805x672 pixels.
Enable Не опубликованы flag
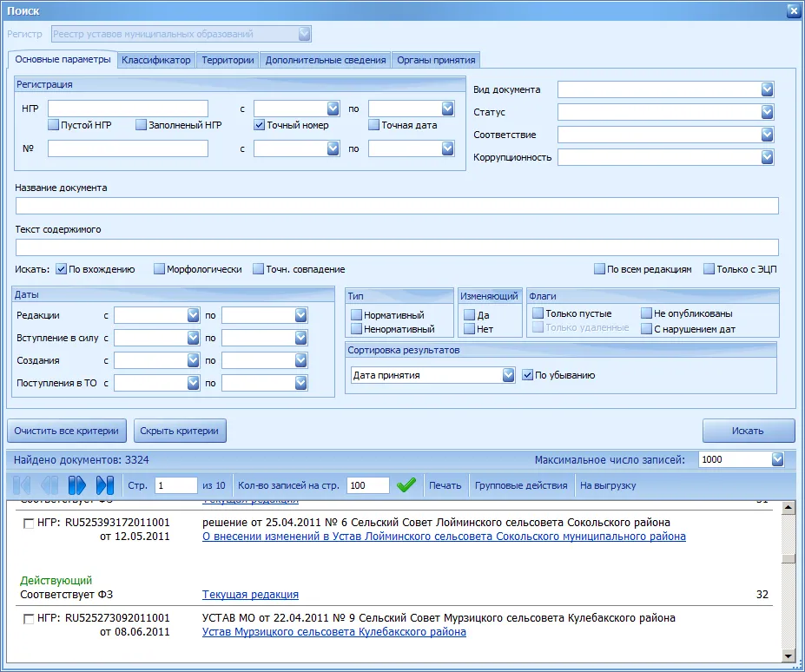[646, 313]
